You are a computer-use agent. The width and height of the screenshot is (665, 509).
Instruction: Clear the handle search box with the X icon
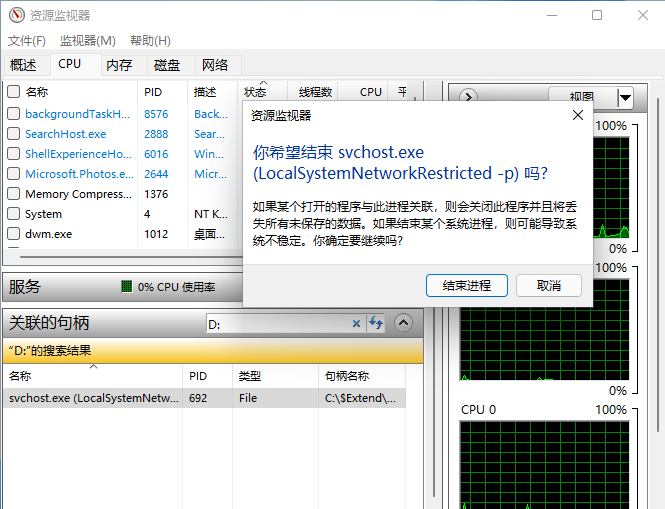click(x=356, y=323)
